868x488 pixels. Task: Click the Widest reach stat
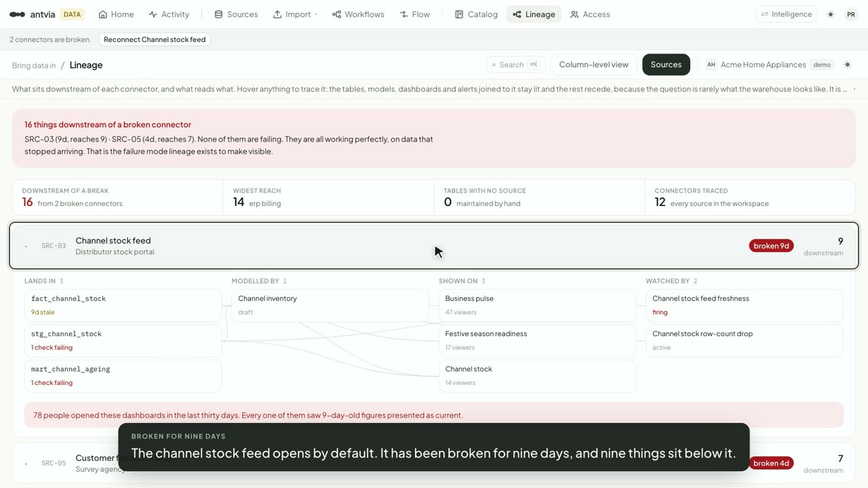[329, 197]
